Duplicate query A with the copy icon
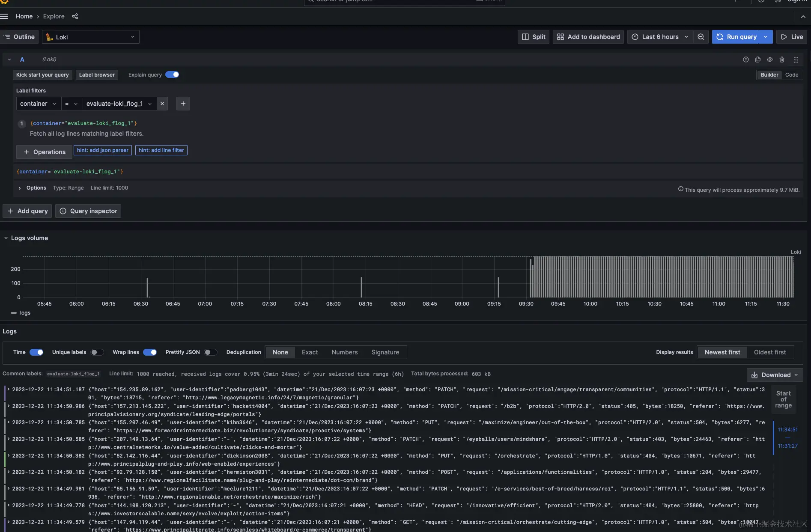811x532 pixels. (x=757, y=59)
